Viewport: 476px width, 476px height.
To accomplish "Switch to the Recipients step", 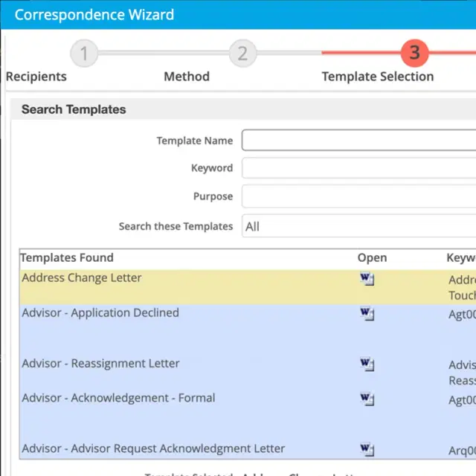I will (36, 77).
